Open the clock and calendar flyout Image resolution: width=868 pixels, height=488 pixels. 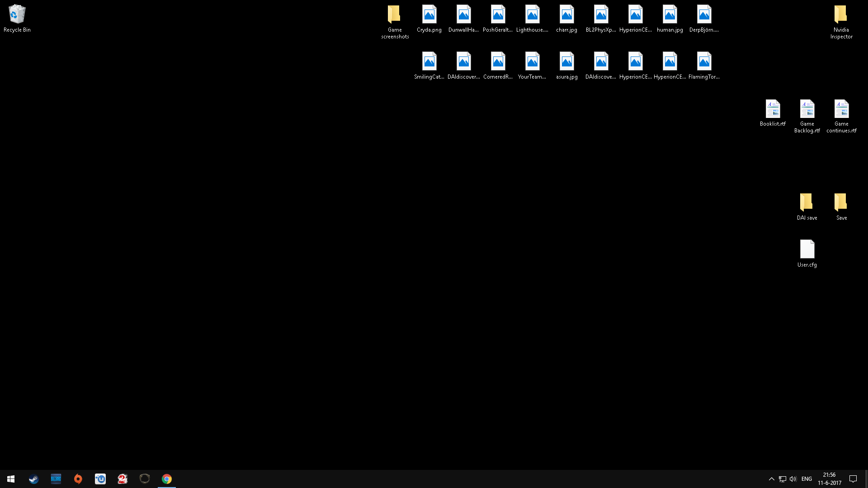point(830,479)
